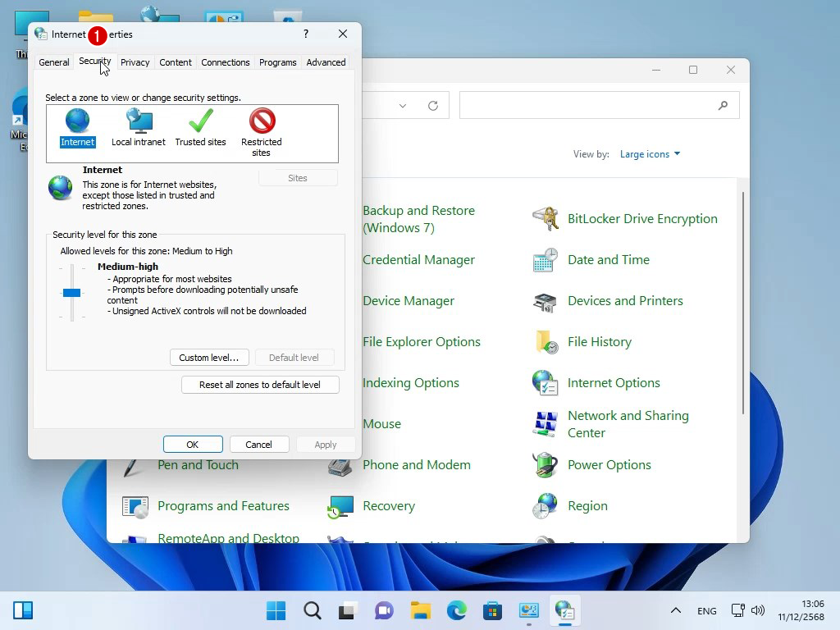The image size is (840, 630).
Task: Open Network and Sharing Center icon
Action: click(x=545, y=424)
